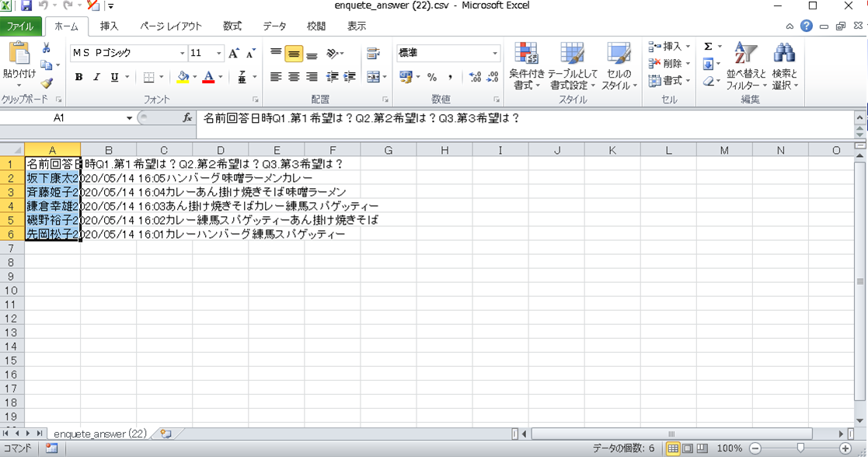Click the Find and Select (検索と選択) binoculars icon
Screen dimensions: 868x457
783,54
